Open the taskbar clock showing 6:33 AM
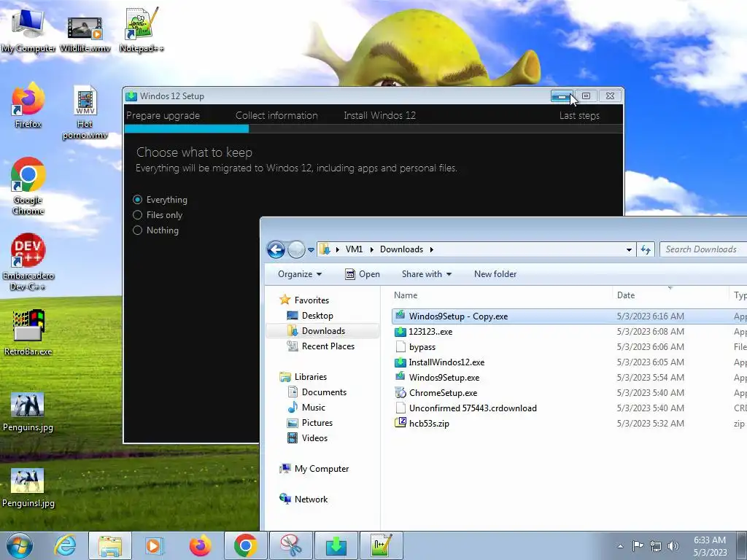 (710, 546)
